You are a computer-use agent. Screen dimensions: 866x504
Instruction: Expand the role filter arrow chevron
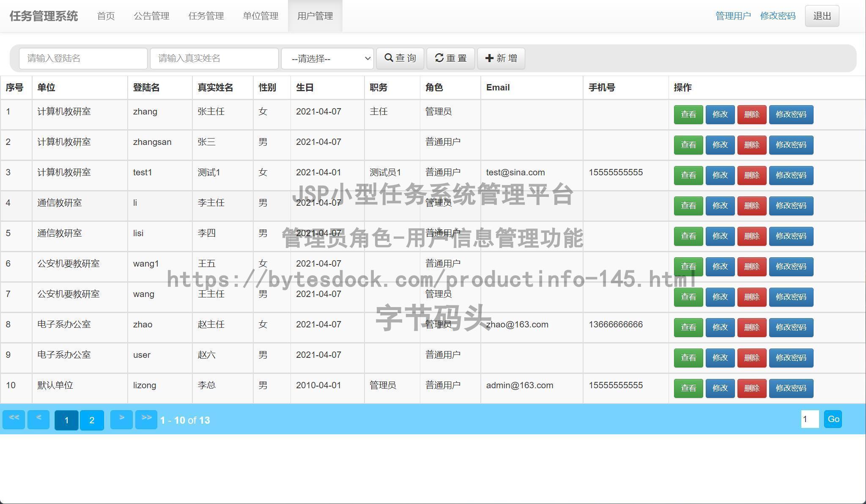click(x=367, y=58)
